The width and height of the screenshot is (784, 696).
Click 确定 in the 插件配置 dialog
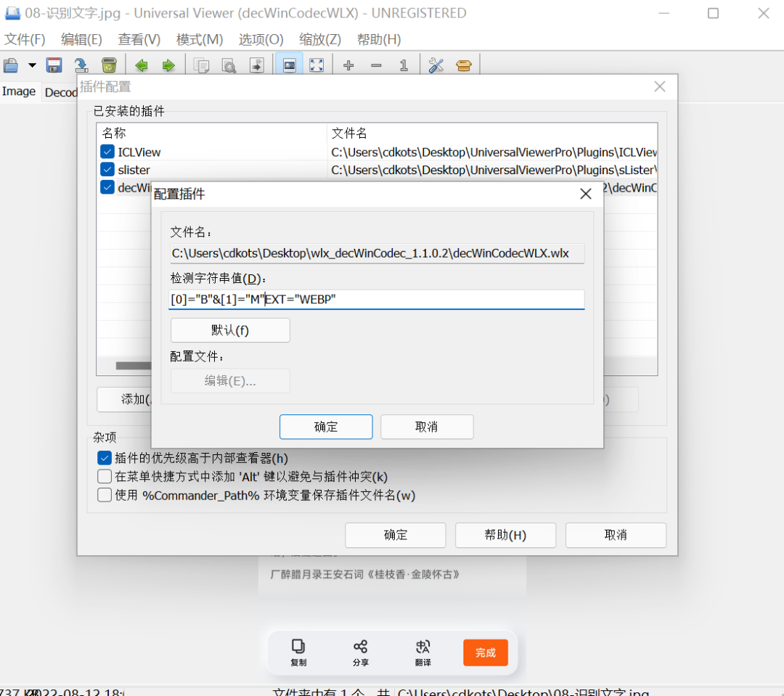(396, 535)
